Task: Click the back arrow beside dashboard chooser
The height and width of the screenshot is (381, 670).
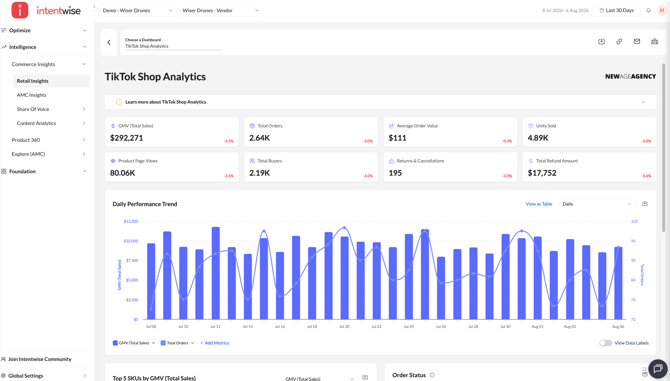Action: [x=109, y=42]
